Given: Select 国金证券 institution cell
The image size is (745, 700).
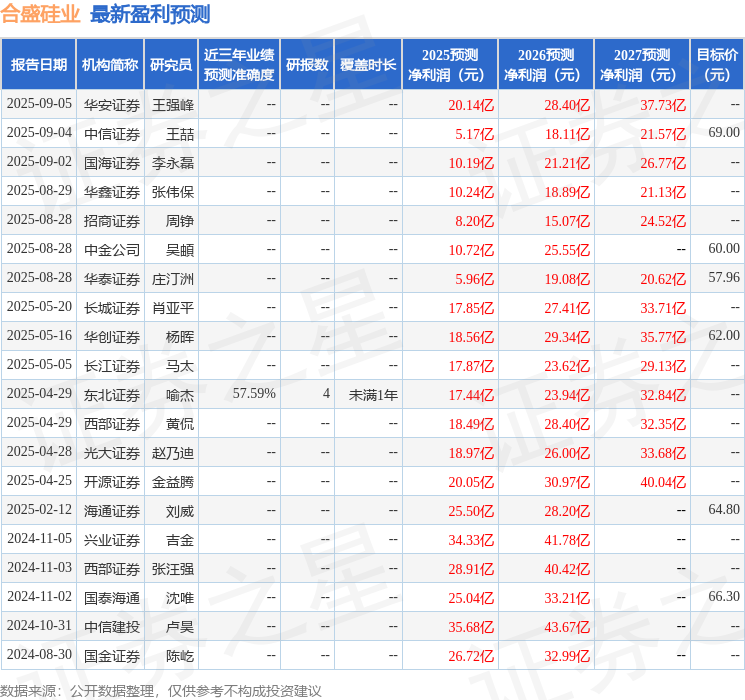Looking at the screenshot, I should (112, 656).
